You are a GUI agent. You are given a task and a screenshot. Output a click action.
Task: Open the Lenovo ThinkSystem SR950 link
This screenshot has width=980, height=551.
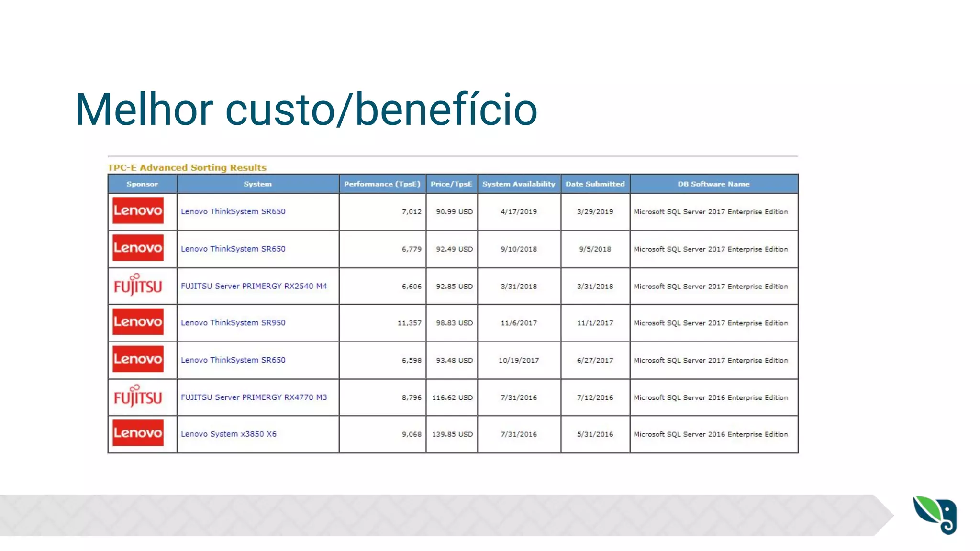[233, 323]
